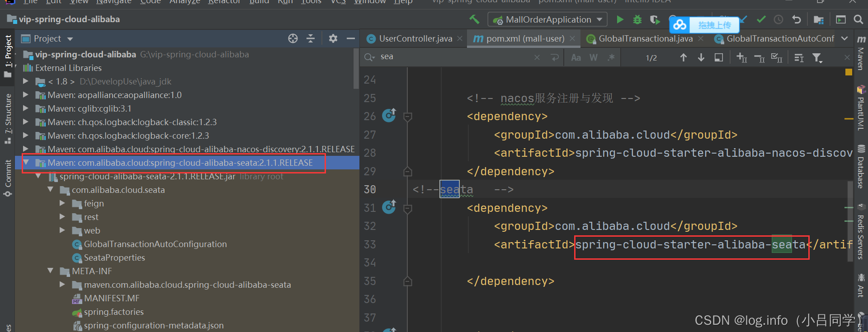This screenshot has width=868, height=332.
Task: Toggle Regex (.*) search option
Action: 611,57
